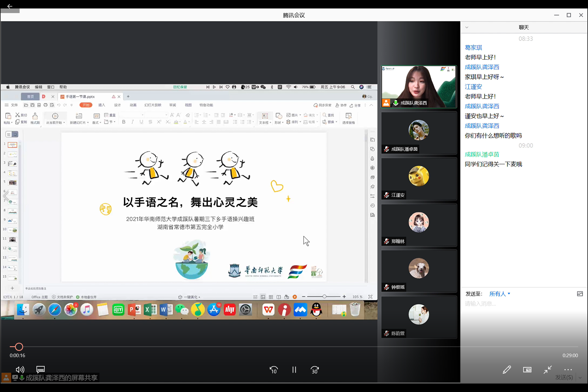
Task: Click the 发送(S) send button
Action: click(564, 377)
